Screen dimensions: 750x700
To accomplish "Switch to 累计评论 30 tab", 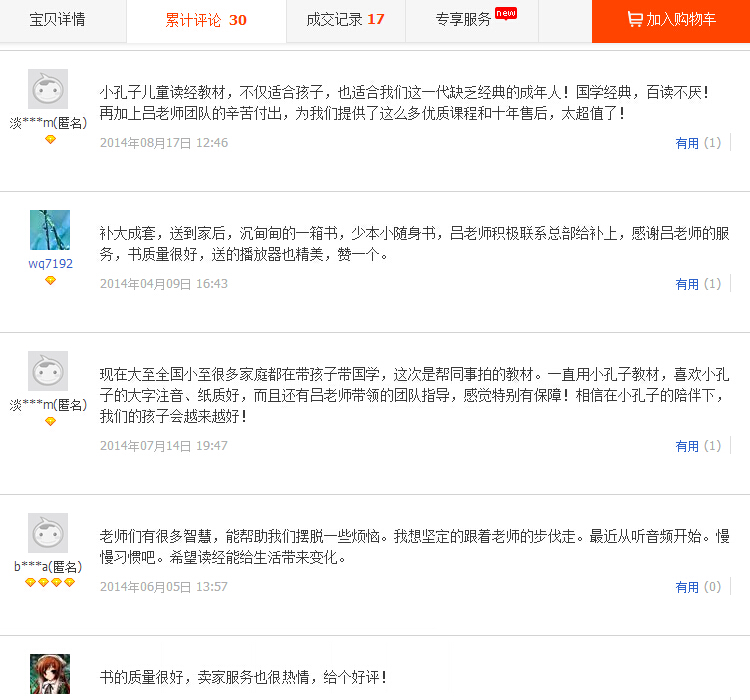I will [x=206, y=20].
